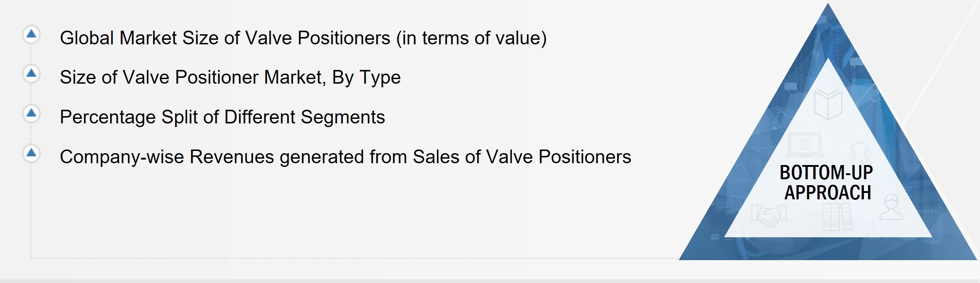Click 'Percentage Split of Different Segments' text
This screenshot has height=283, width=980.
click(x=222, y=117)
